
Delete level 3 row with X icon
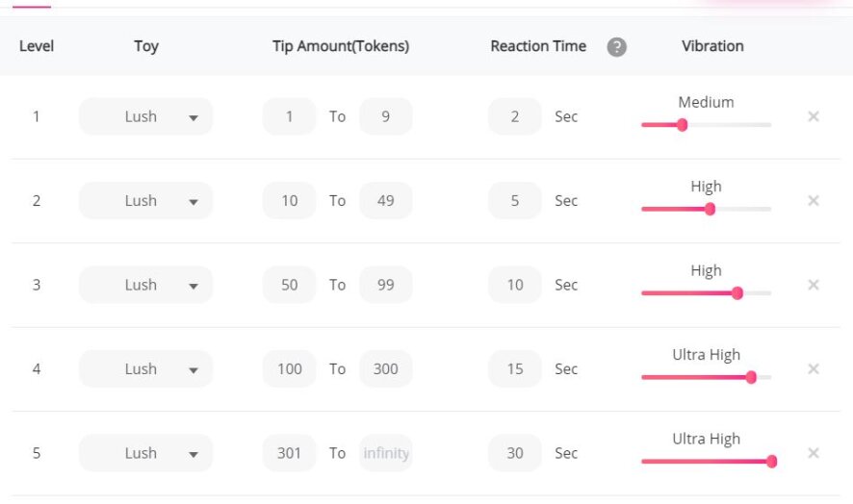[x=814, y=285]
